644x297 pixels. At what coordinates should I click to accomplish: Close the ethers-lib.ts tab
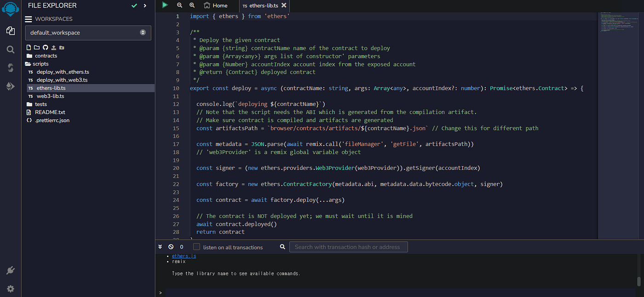(x=284, y=5)
